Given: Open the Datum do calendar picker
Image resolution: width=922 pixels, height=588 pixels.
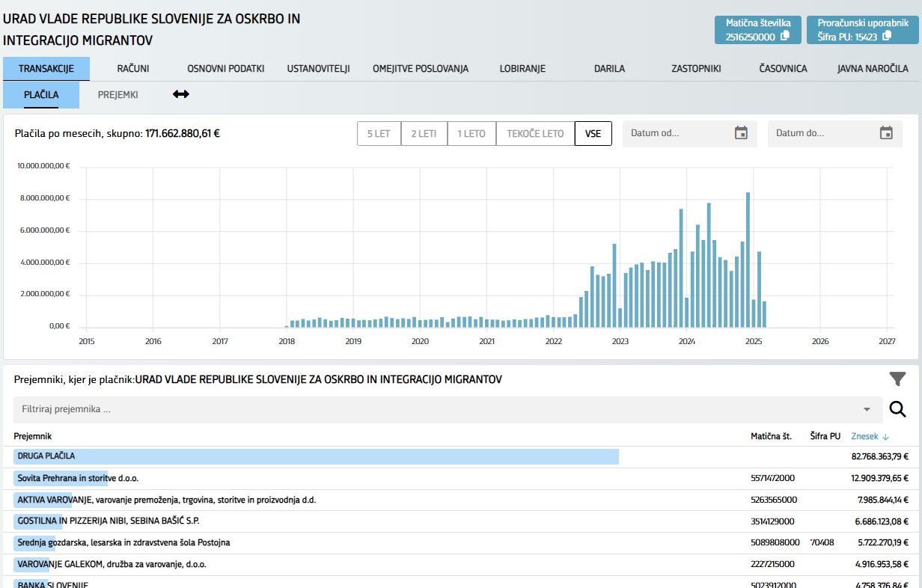Looking at the screenshot, I should pyautogui.click(x=886, y=133).
